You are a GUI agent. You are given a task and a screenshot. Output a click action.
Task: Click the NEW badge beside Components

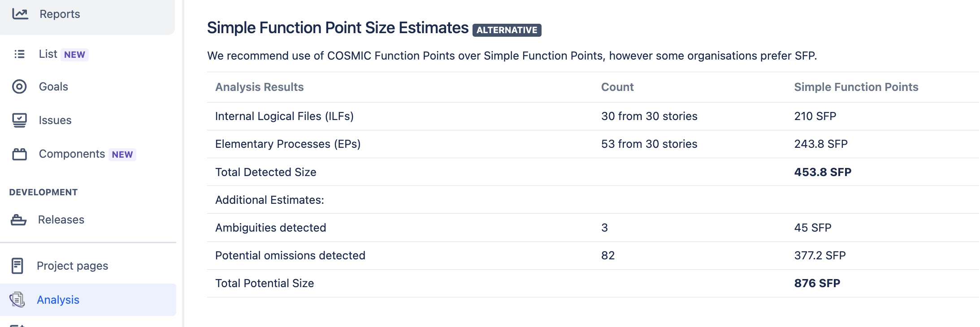point(122,155)
